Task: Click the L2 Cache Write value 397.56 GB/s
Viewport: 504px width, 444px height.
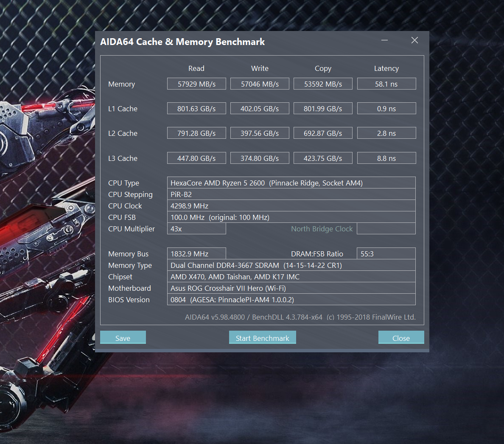Action: pyautogui.click(x=260, y=133)
